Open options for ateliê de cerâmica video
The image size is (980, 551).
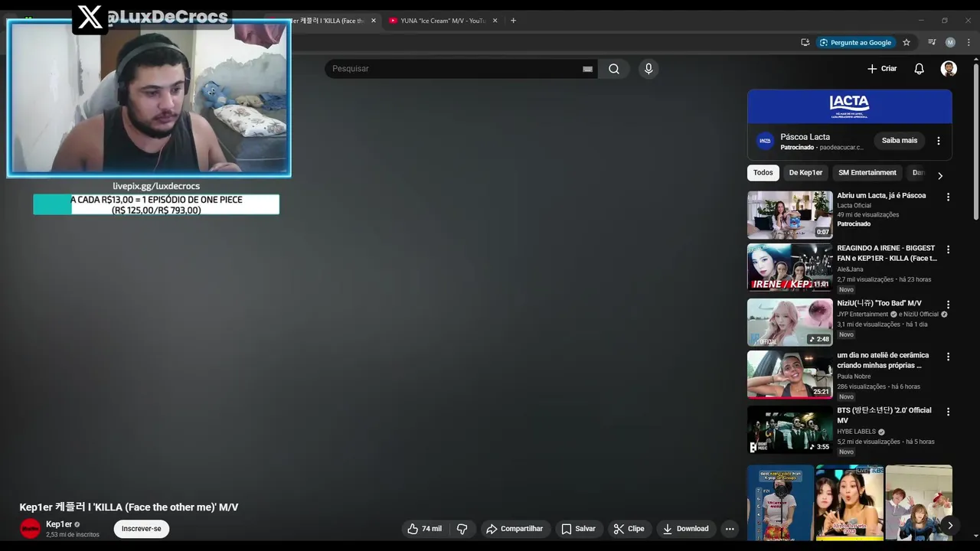(948, 357)
